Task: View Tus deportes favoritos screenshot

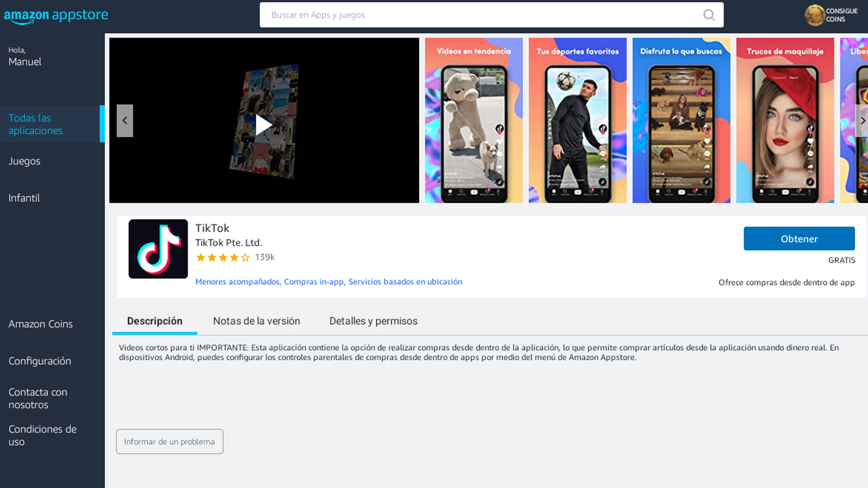Action: (578, 120)
